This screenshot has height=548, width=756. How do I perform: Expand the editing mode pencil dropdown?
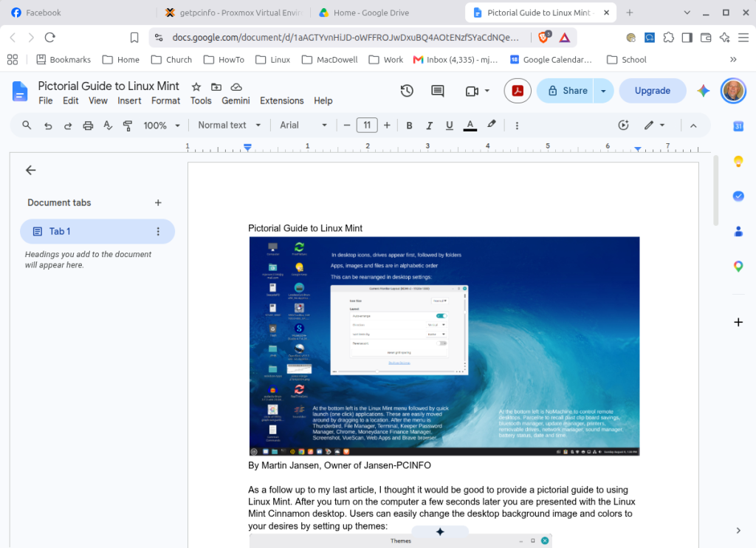pos(654,126)
